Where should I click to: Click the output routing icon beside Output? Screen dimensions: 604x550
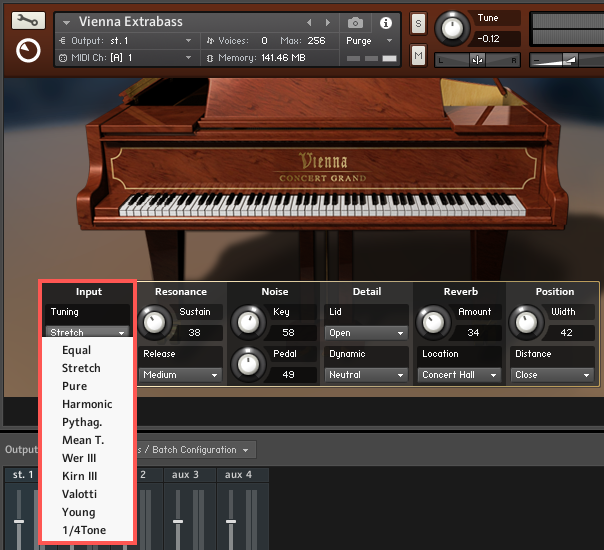pos(62,40)
